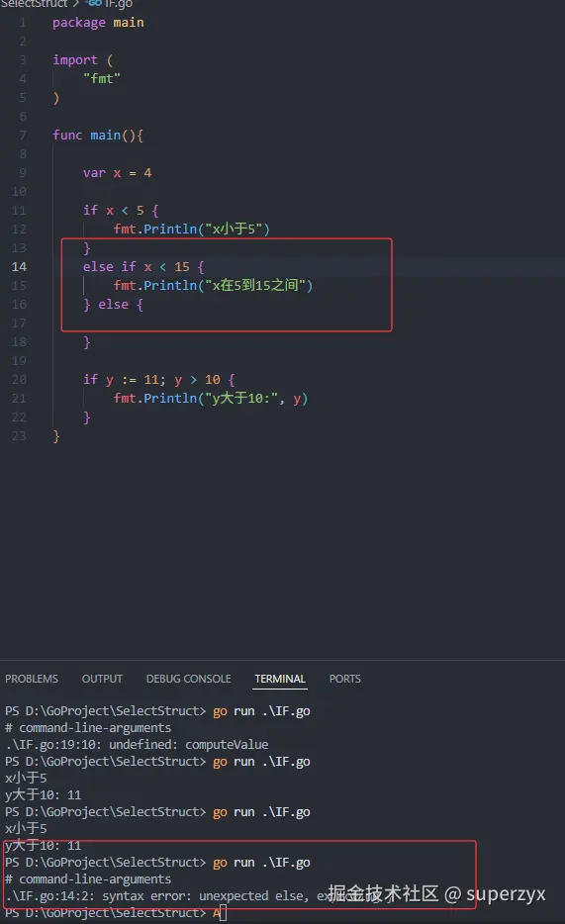Switch to the OUTPUT tab
Screen dimensions: 565x924
click(102, 679)
